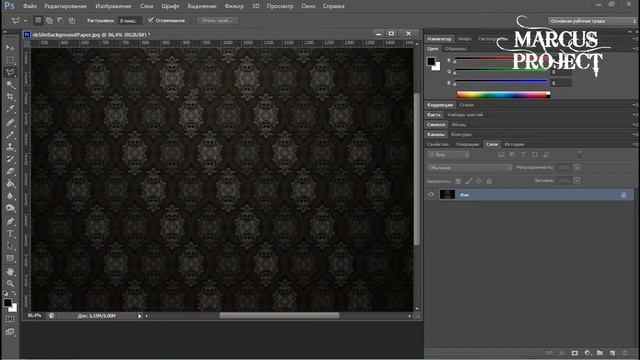Toggle lock transparent pixels in Layers panel
This screenshot has height=360, width=640.
[458, 181]
